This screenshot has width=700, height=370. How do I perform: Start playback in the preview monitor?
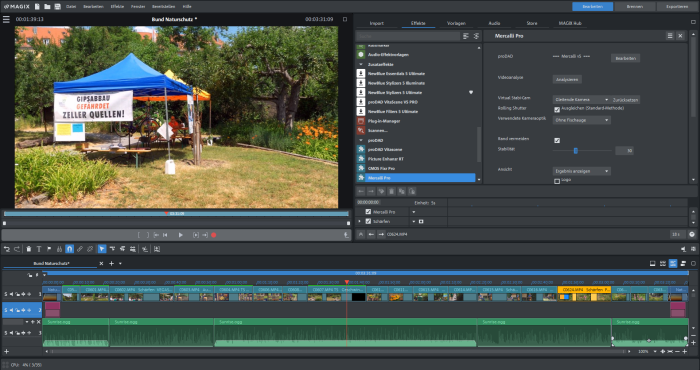(181, 235)
